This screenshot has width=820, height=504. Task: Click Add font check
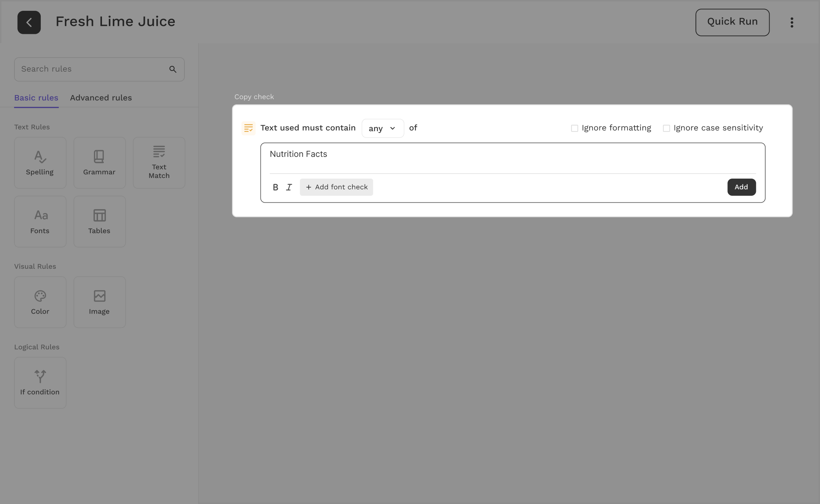pyautogui.click(x=336, y=187)
